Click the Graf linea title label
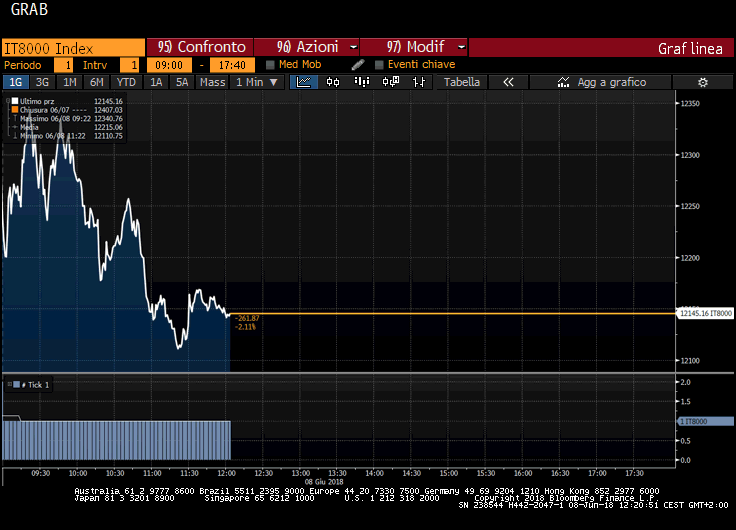The image size is (736, 530). coord(690,49)
